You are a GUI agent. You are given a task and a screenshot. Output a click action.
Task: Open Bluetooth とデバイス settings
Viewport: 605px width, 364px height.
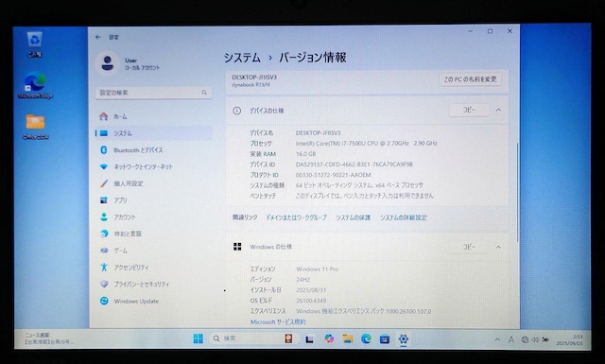point(153,149)
